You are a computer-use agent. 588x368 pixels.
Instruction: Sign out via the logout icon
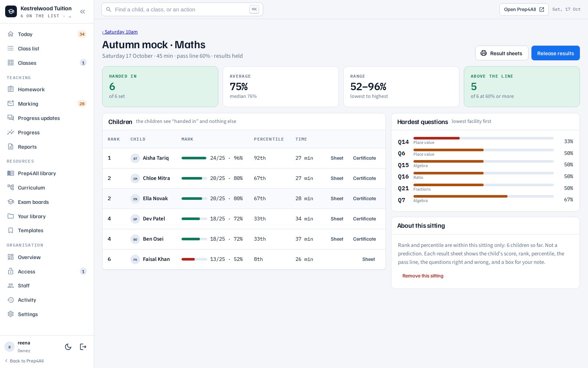click(83, 347)
